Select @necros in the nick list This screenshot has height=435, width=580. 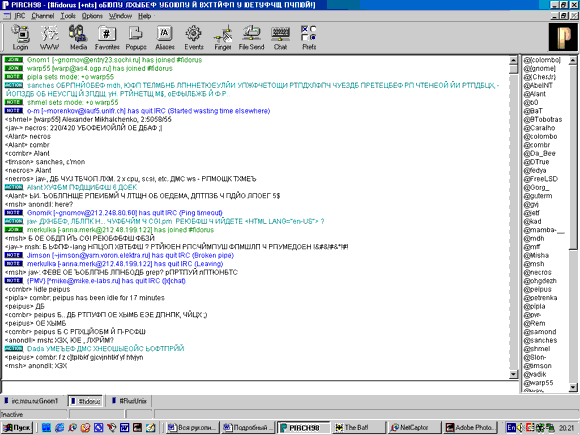point(537,273)
